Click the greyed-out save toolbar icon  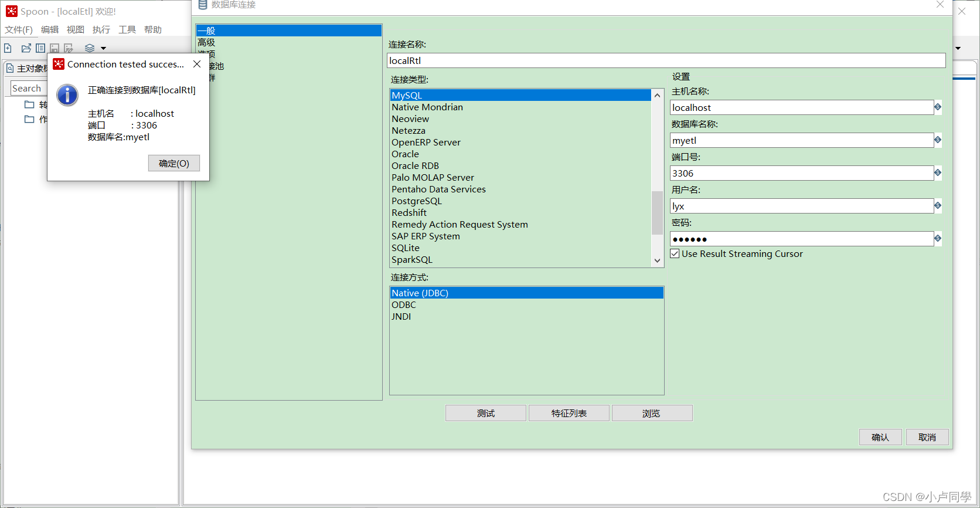click(55, 48)
